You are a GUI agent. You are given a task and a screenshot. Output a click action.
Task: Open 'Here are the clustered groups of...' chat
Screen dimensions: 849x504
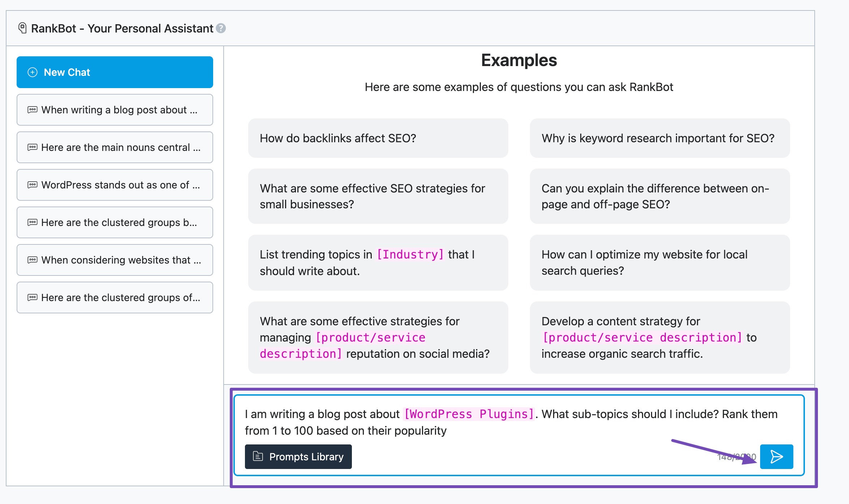tap(115, 297)
